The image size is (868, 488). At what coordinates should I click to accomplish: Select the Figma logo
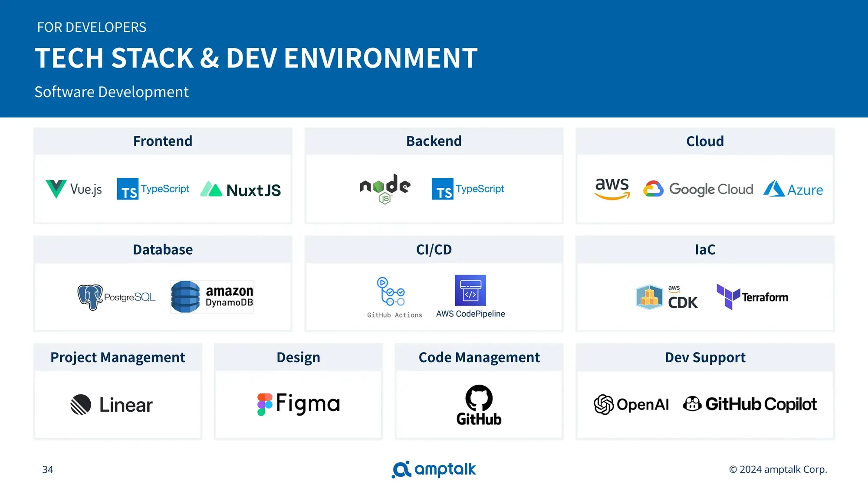(x=299, y=404)
